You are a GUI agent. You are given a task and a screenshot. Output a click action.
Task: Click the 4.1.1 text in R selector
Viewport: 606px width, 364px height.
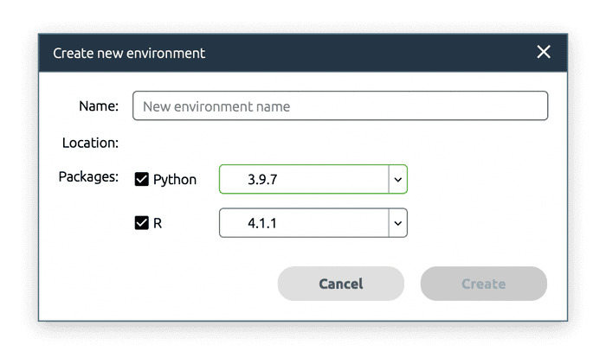click(262, 223)
